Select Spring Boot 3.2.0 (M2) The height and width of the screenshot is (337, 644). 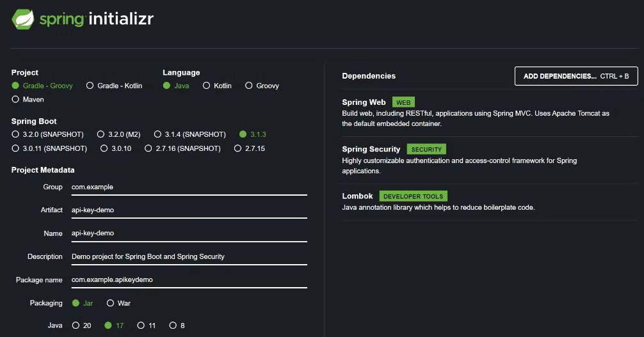point(118,134)
